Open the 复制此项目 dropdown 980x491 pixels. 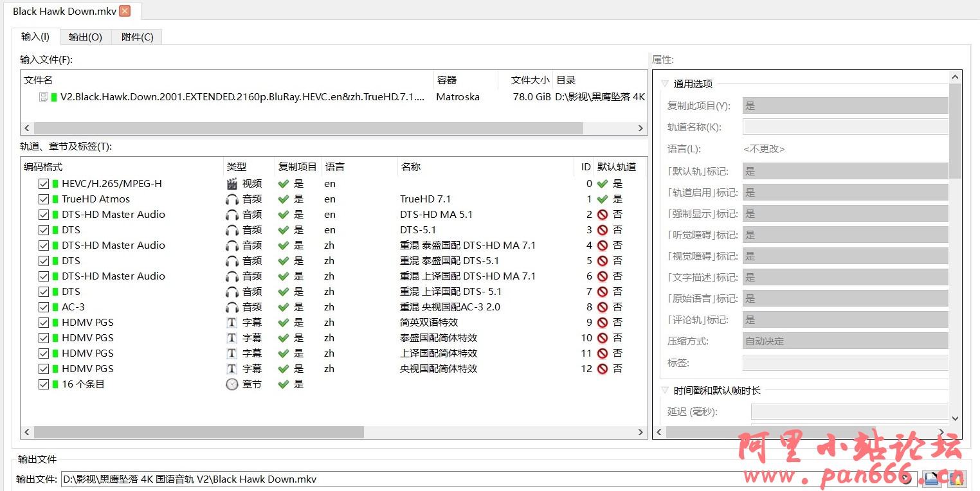coord(845,105)
